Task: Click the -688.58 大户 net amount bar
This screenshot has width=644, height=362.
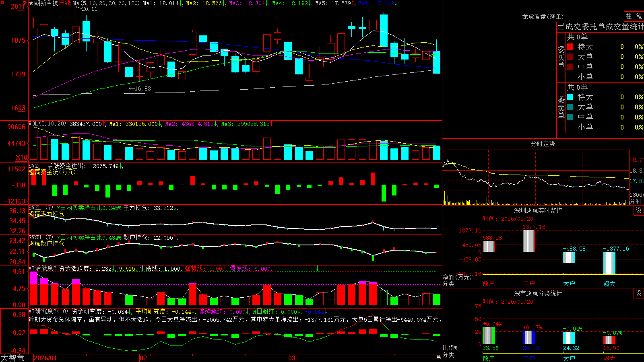Action: (569, 257)
